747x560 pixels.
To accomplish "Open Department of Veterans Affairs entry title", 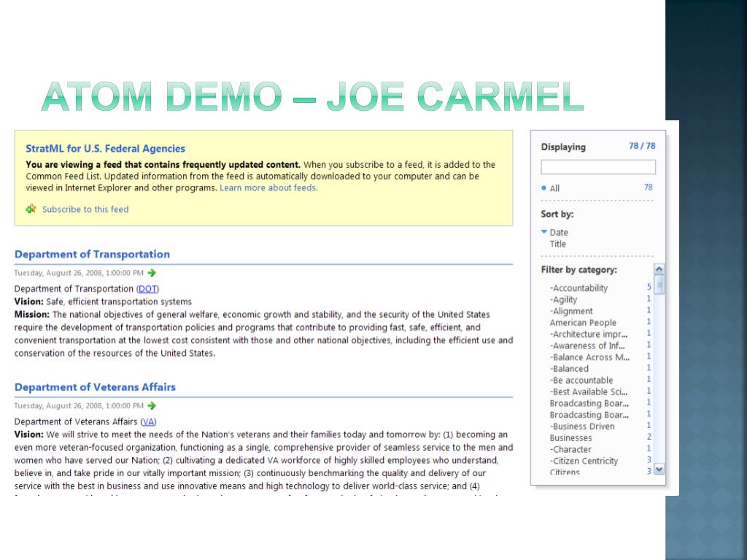I will pos(95,387).
